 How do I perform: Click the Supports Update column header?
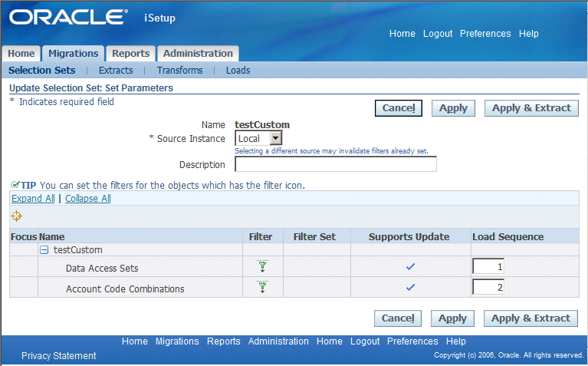coord(409,236)
